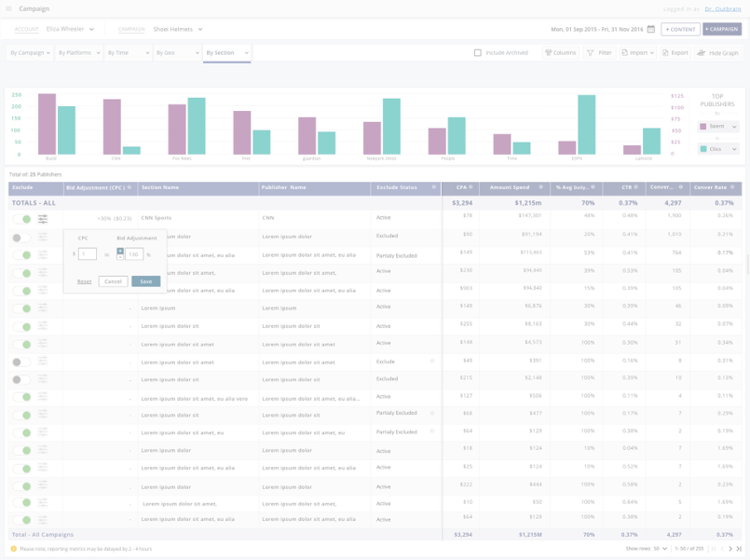Open the hamburger menu next to Campaign
The height and width of the screenshot is (560, 750).
9,8
